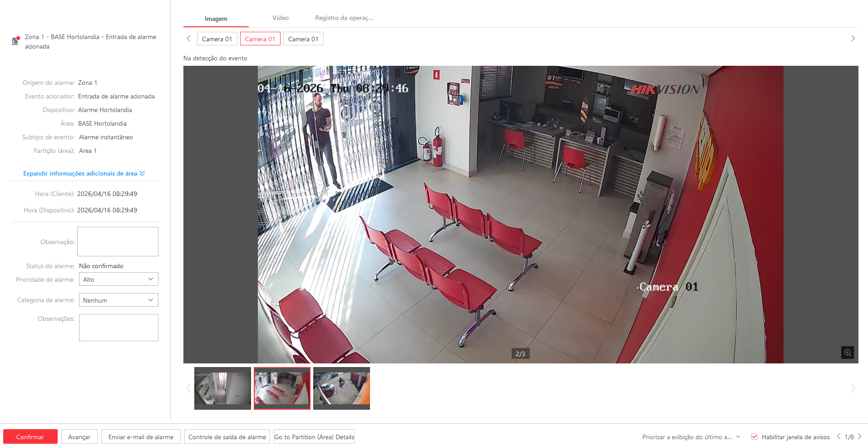Image resolution: width=868 pixels, height=446 pixels.
Task: Click the zoom magnifier icon on image
Action: tap(847, 353)
